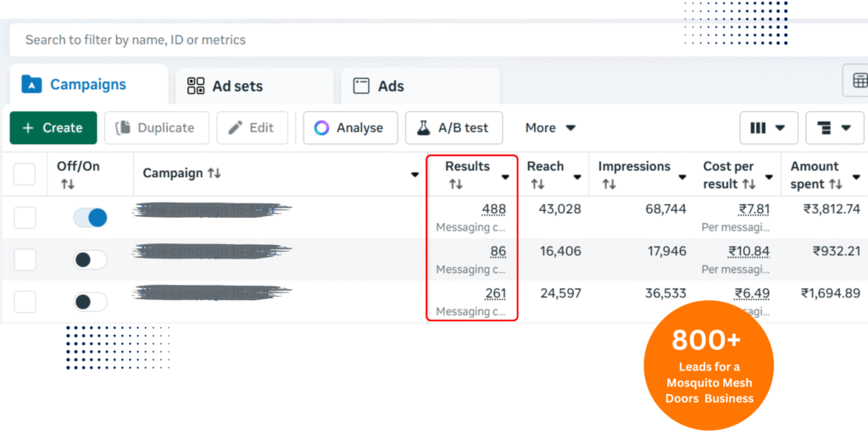
Task: Click the columns layout icon
Action: (759, 128)
